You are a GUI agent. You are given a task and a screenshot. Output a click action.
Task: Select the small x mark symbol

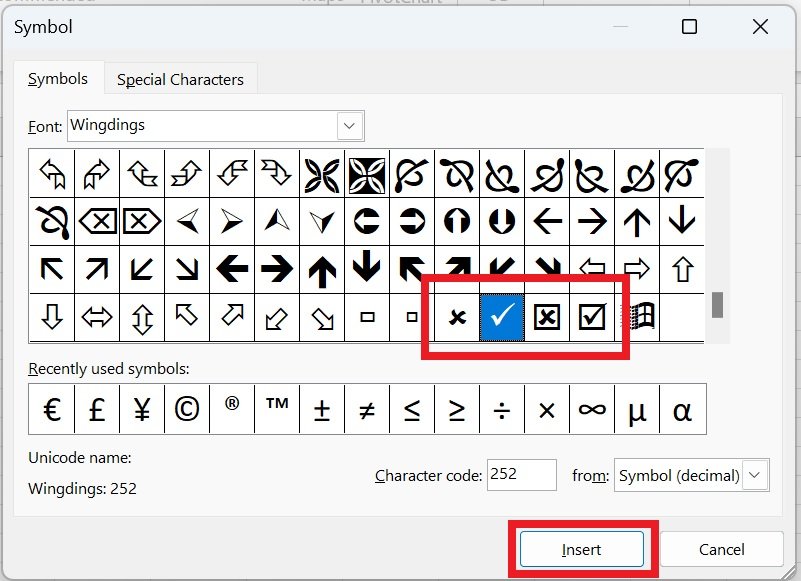[x=457, y=317]
